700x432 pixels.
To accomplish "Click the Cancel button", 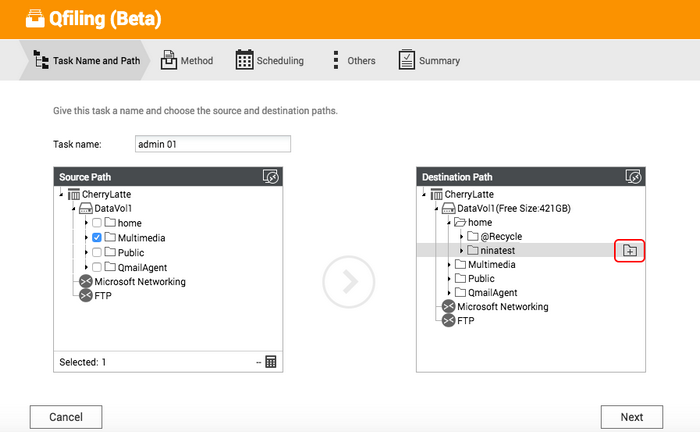I will (x=66, y=417).
